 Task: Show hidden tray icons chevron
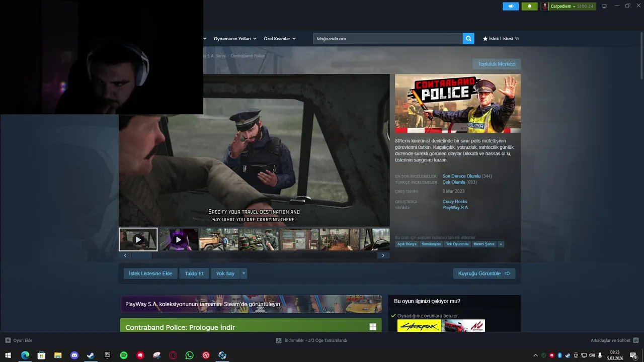point(535,355)
